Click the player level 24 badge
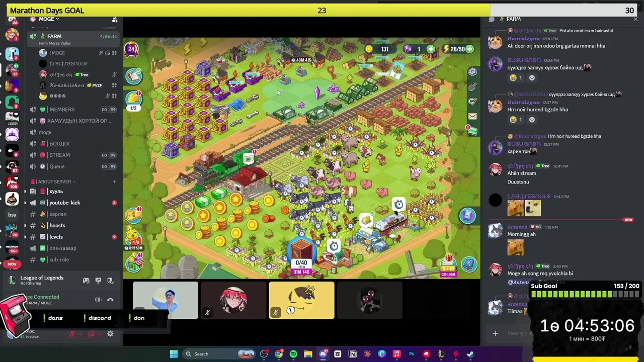Screen dimensions: 644x362 [x=132, y=49]
